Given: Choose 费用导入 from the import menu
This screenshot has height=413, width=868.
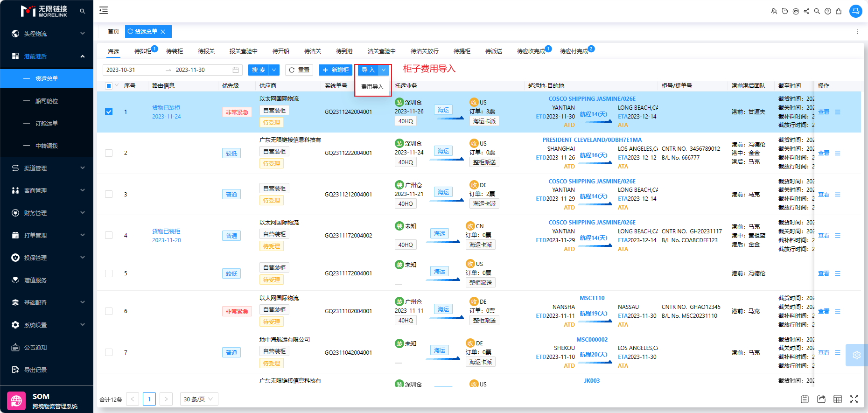Looking at the screenshot, I should [x=372, y=87].
